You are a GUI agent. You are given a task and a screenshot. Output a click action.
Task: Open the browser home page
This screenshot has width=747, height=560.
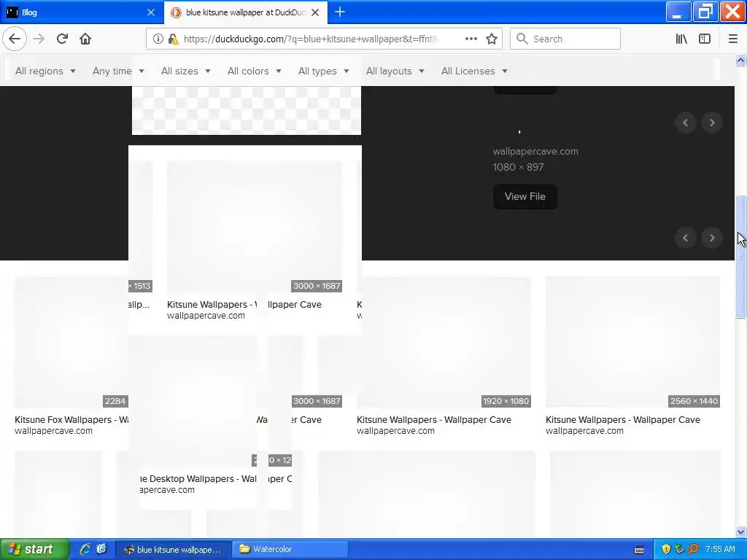point(85,39)
